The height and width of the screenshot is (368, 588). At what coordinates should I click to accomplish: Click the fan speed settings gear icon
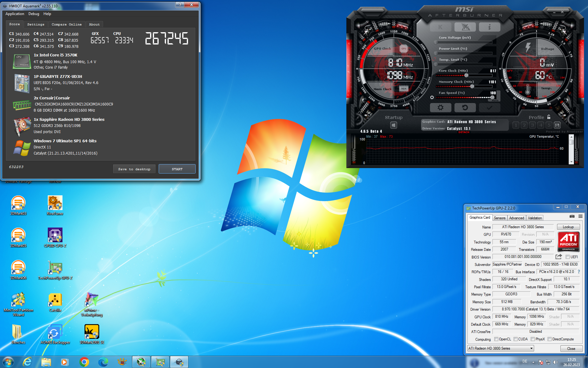432,98
